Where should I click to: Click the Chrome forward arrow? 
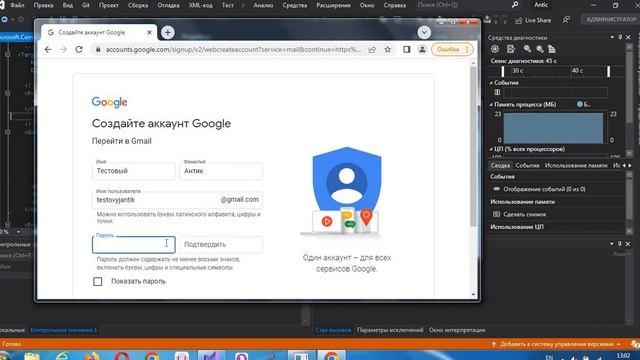(x=63, y=49)
